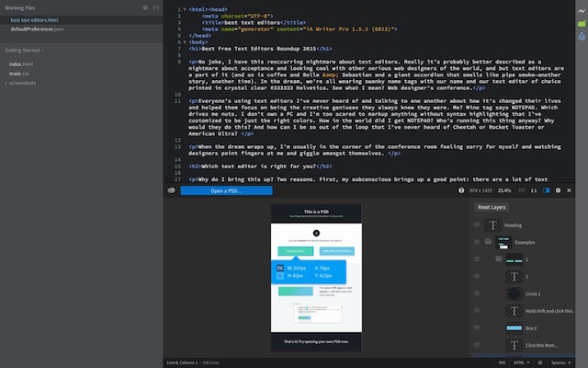Image resolution: width=588 pixels, height=368 pixels.
Task: Start Live Preview from the right toolbar
Action: [582, 11]
